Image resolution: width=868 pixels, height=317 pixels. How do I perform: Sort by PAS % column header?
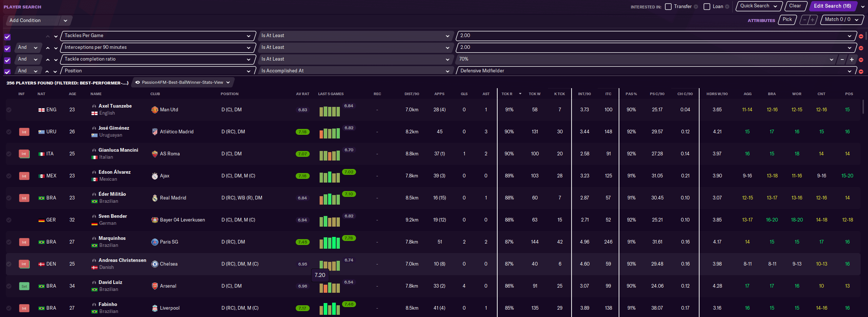631,94
